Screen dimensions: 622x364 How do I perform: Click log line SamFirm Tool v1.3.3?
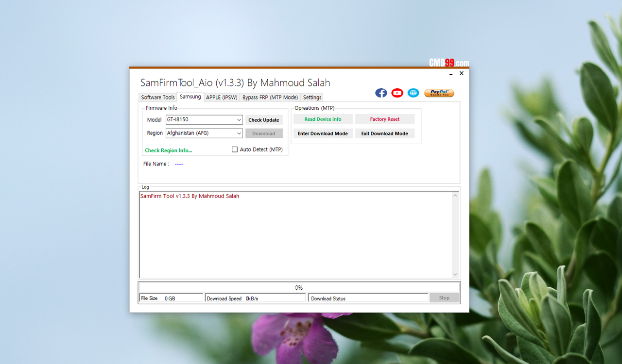pos(190,196)
